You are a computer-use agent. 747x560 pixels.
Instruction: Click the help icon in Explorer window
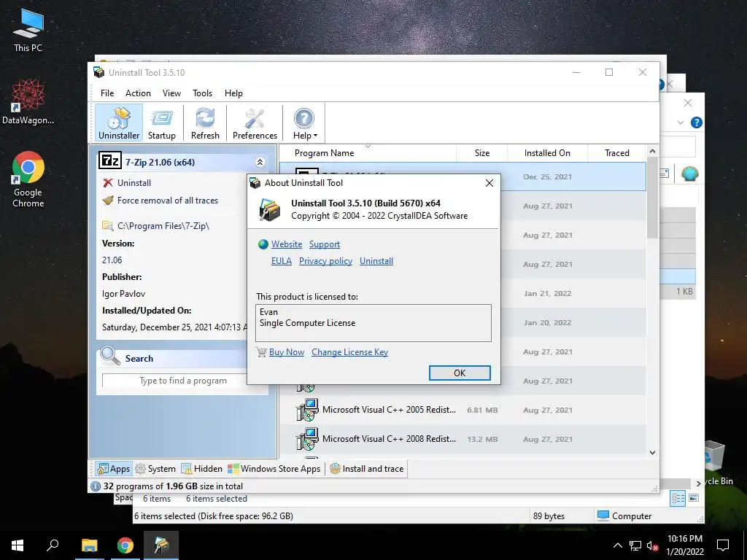tap(697, 122)
